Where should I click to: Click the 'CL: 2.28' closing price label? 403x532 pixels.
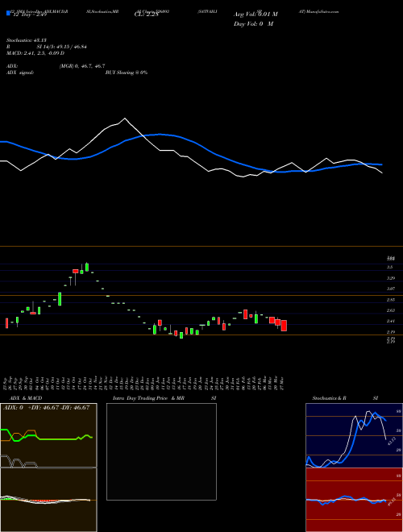[x=146, y=15]
